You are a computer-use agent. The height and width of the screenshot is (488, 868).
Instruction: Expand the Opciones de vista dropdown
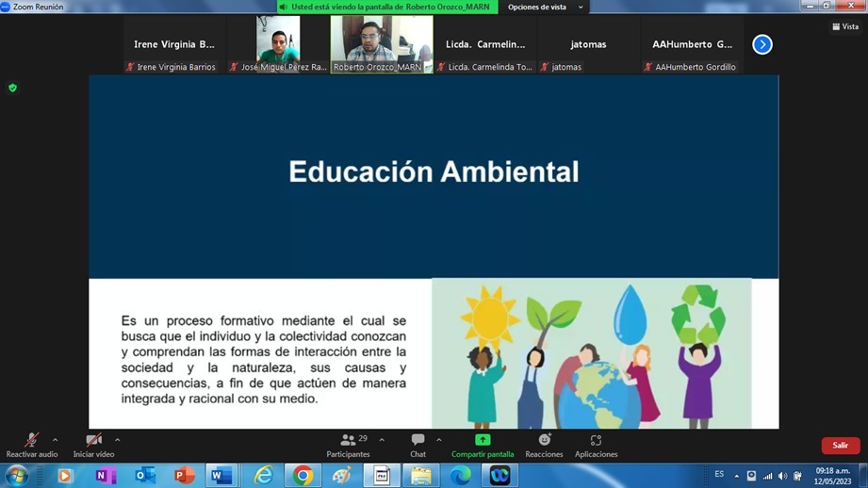[545, 8]
